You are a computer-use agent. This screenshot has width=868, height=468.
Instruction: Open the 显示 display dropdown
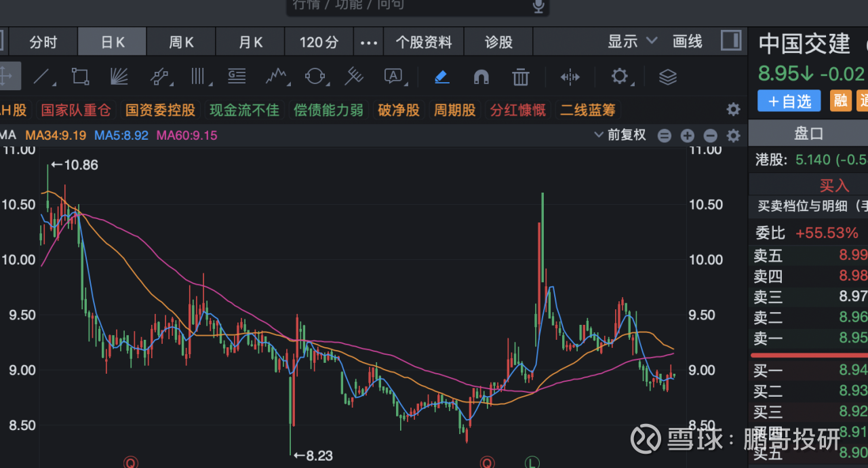click(x=632, y=41)
